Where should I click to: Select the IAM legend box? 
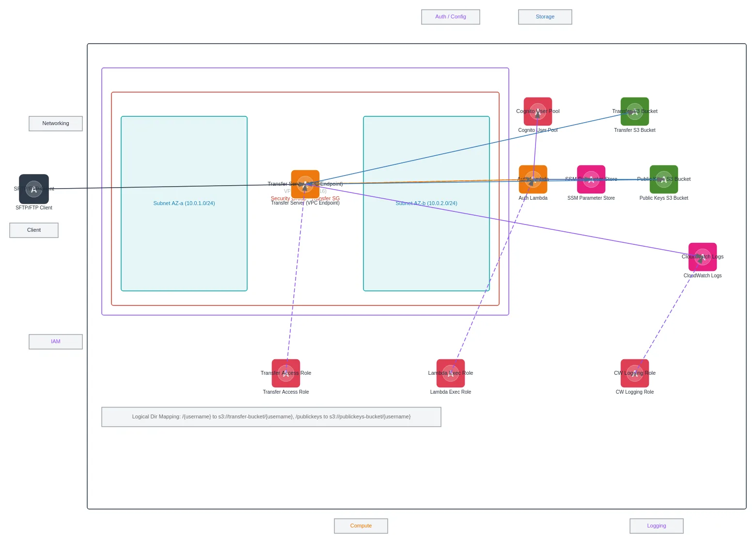pyautogui.click(x=56, y=342)
